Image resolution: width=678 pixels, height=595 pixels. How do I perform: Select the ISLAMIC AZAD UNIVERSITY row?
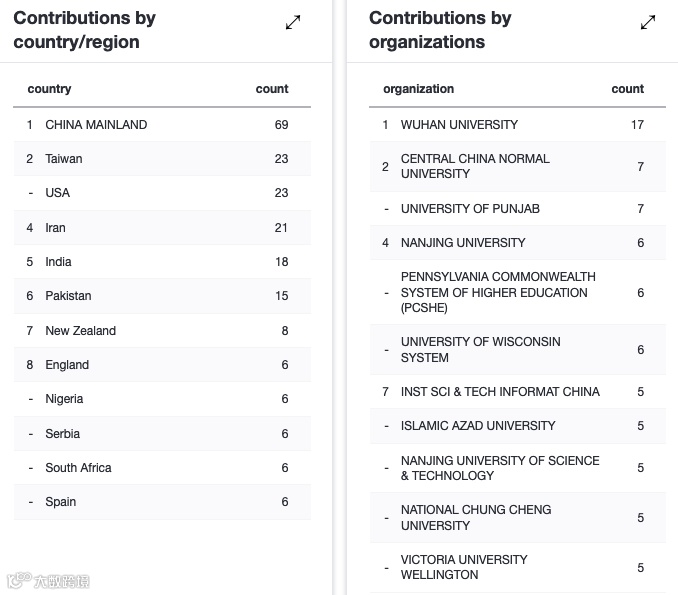[478, 426]
